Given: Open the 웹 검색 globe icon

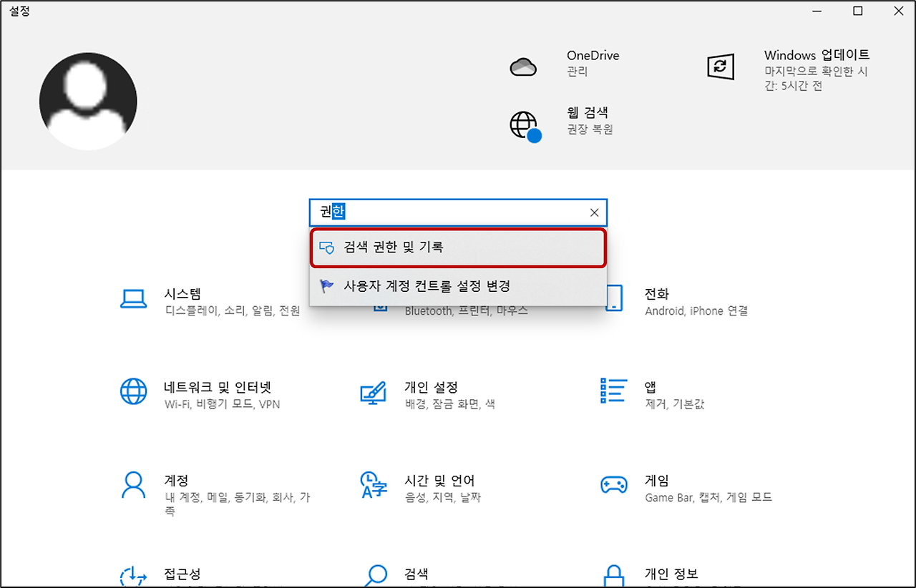Looking at the screenshot, I should [525, 126].
